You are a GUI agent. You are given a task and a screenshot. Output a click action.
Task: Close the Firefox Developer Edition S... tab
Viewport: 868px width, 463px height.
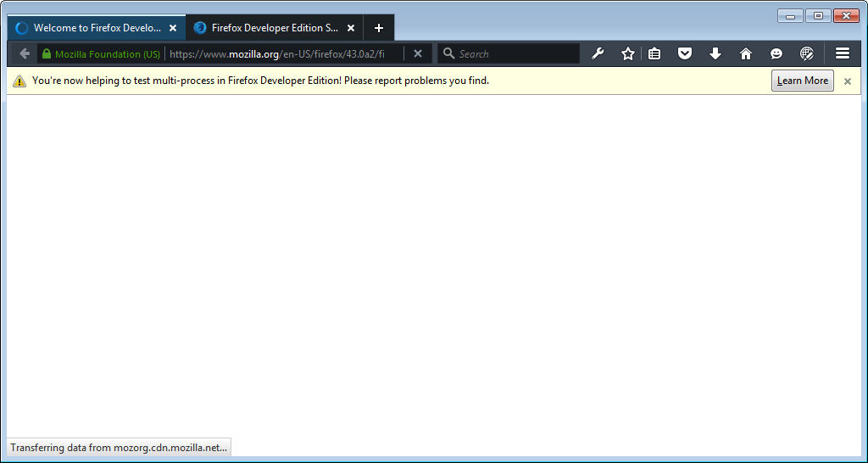point(350,28)
